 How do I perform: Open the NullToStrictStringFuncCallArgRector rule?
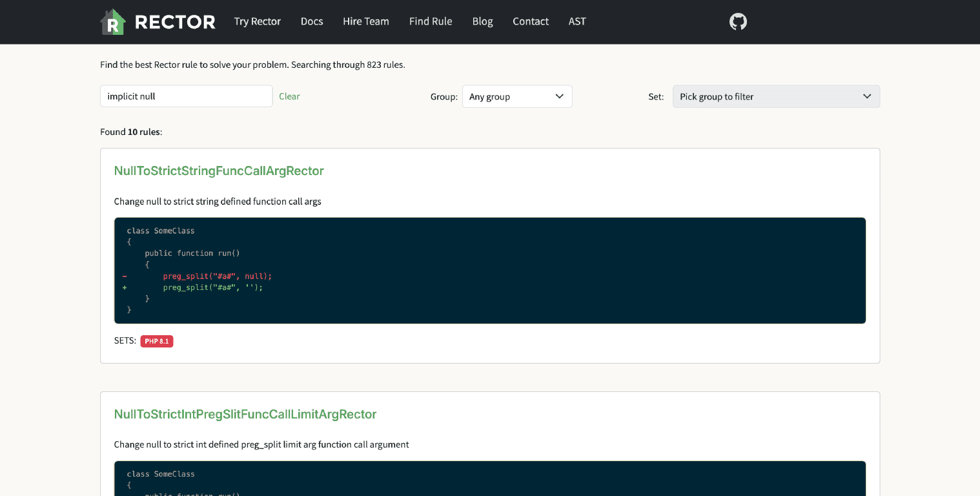(x=219, y=170)
